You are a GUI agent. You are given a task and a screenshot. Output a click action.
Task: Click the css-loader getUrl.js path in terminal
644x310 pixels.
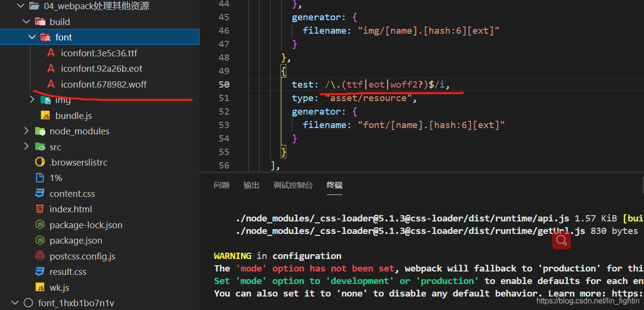(411, 231)
